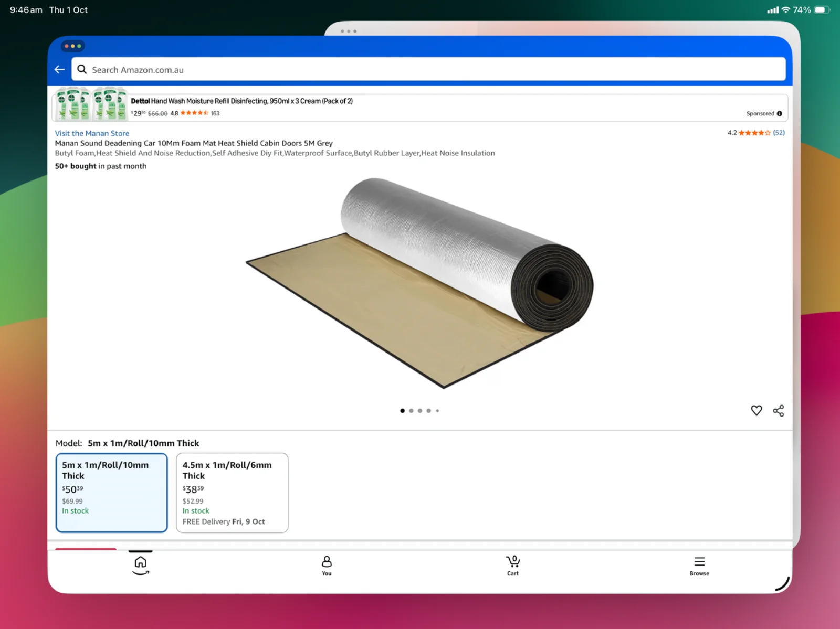
Task: Click the share icon
Action: (778, 410)
